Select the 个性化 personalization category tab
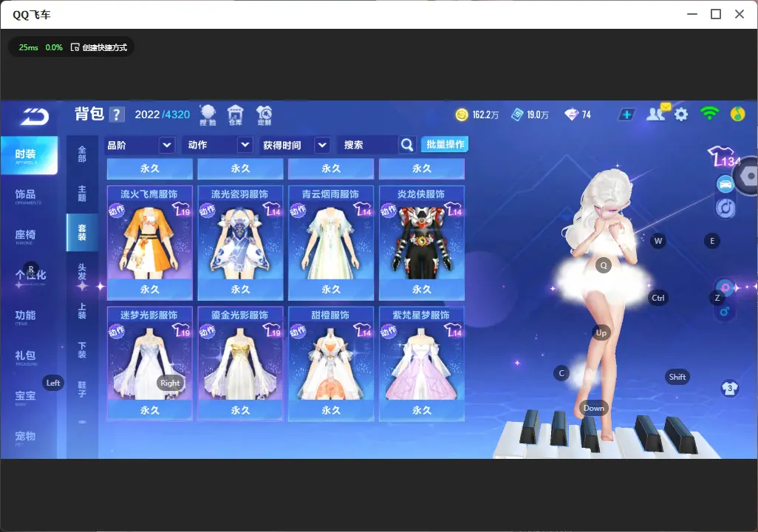758x532 pixels. pyautogui.click(x=29, y=276)
